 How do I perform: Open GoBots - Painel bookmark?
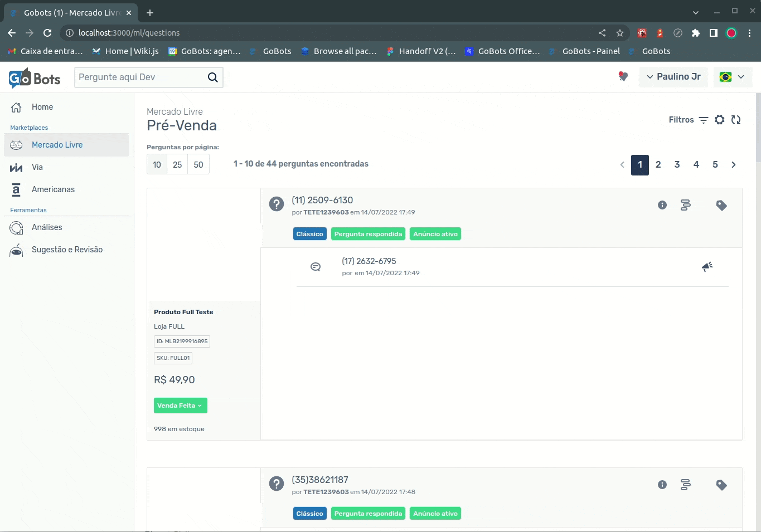click(x=584, y=51)
